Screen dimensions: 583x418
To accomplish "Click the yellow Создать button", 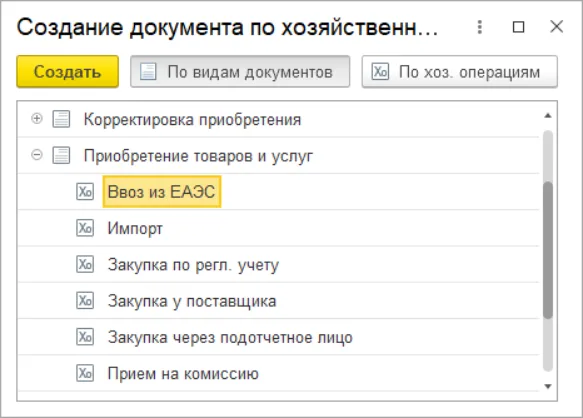I will click(68, 72).
